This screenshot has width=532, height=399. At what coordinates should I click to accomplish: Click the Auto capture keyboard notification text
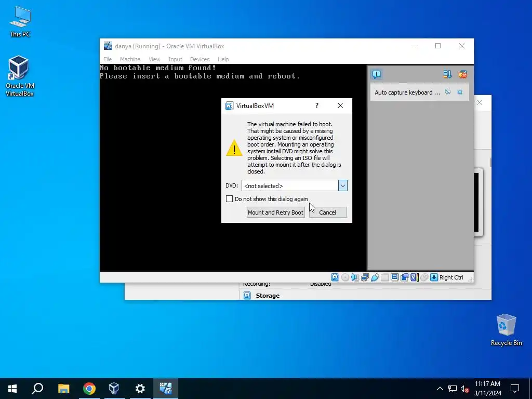tap(407, 92)
